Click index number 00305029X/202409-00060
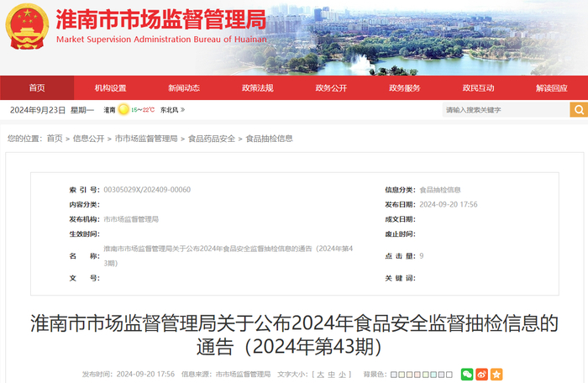This screenshot has height=383, width=588. (147, 190)
